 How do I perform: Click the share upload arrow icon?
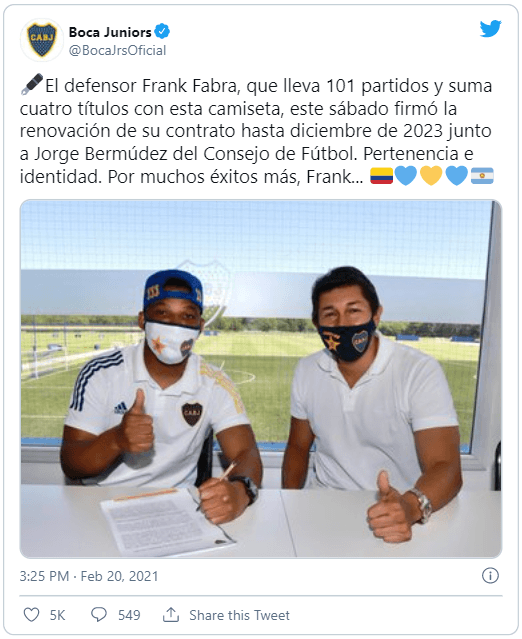click(171, 614)
